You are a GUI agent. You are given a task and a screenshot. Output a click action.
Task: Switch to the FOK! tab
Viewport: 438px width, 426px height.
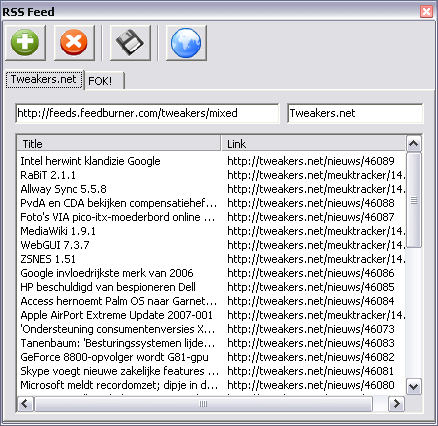point(104,81)
